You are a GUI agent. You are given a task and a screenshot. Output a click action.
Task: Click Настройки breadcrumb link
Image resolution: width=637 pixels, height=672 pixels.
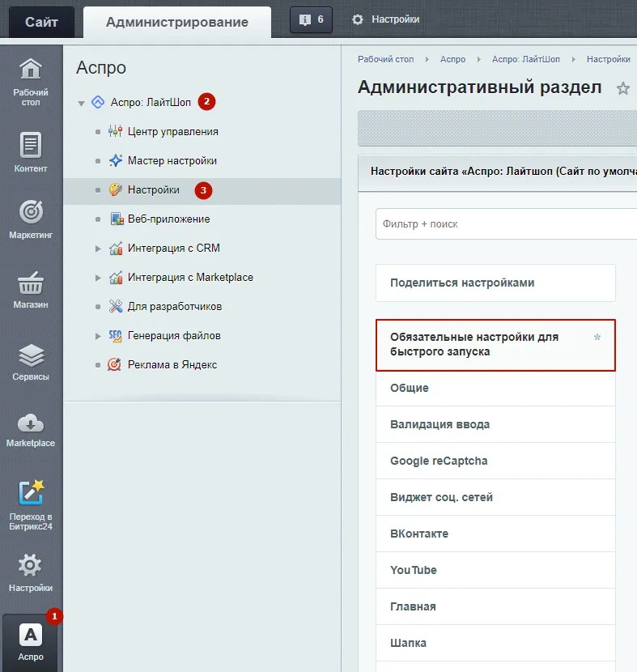click(609, 59)
